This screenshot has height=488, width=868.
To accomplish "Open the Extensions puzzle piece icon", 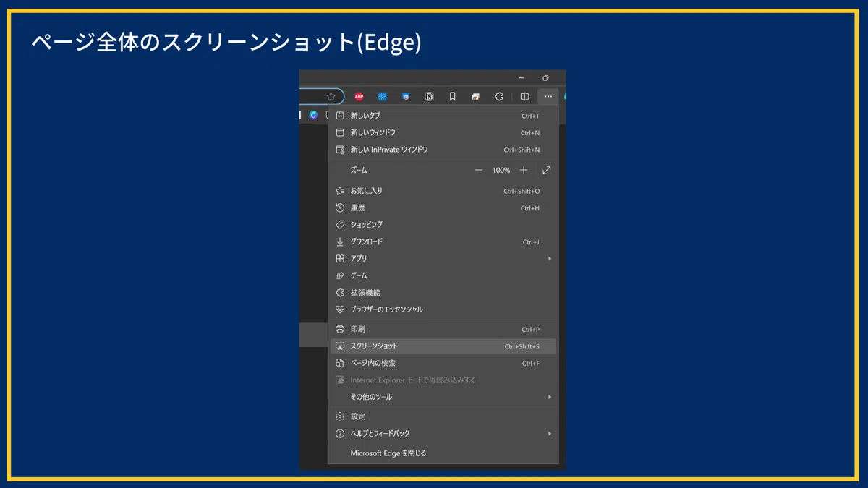I will point(499,96).
